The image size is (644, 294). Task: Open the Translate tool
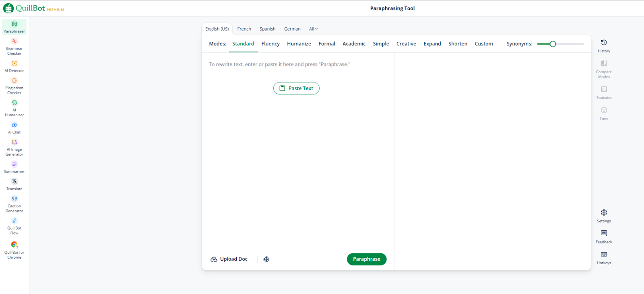pyautogui.click(x=14, y=184)
